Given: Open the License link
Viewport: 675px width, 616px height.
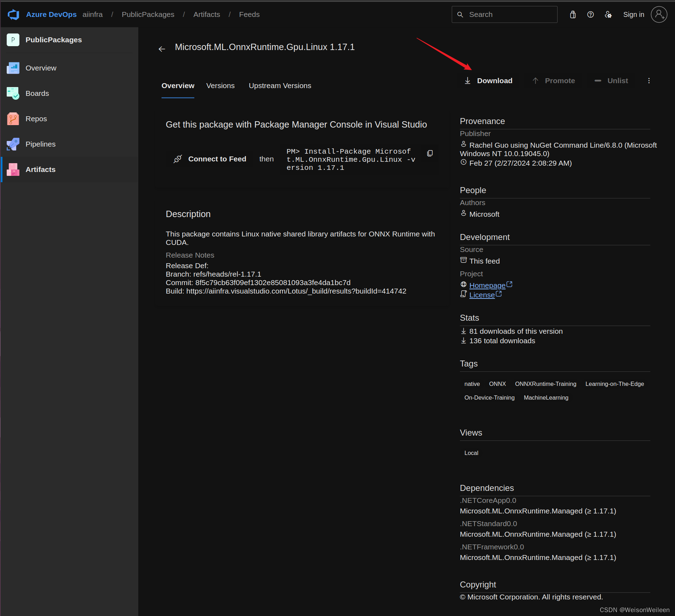Looking at the screenshot, I should click(x=482, y=295).
